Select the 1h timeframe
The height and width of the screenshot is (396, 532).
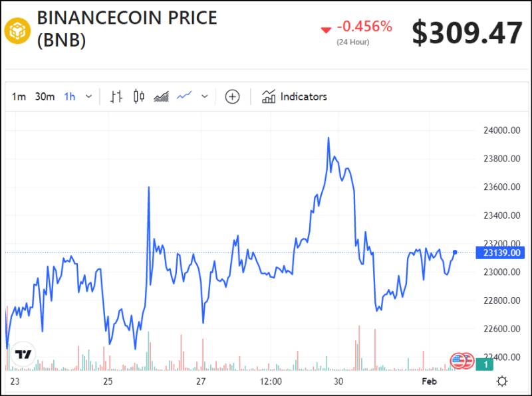click(70, 97)
